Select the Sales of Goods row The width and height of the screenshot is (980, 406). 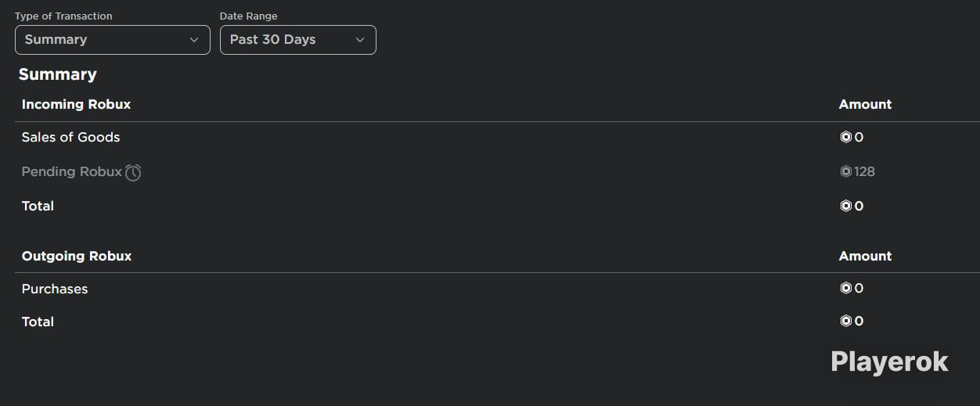click(497, 137)
